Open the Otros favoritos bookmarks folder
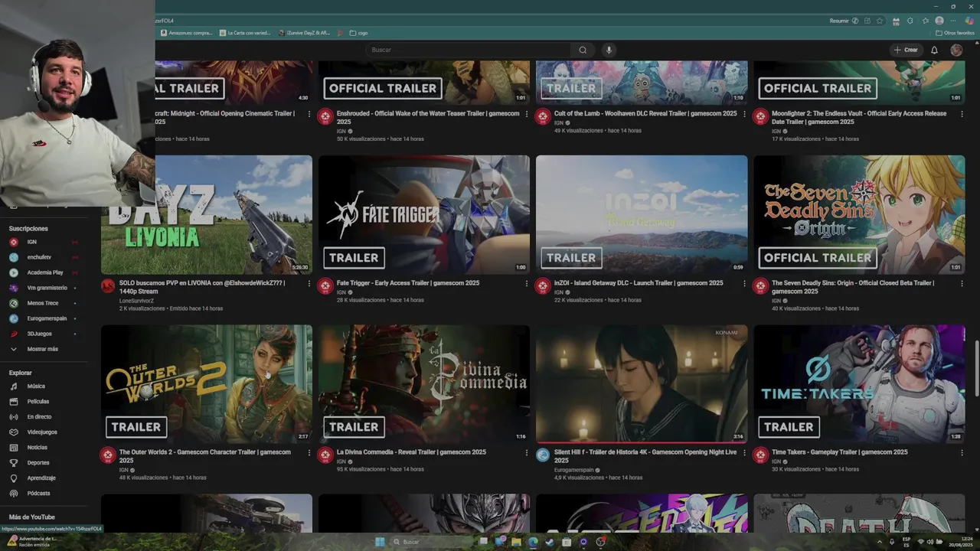 [x=955, y=33]
